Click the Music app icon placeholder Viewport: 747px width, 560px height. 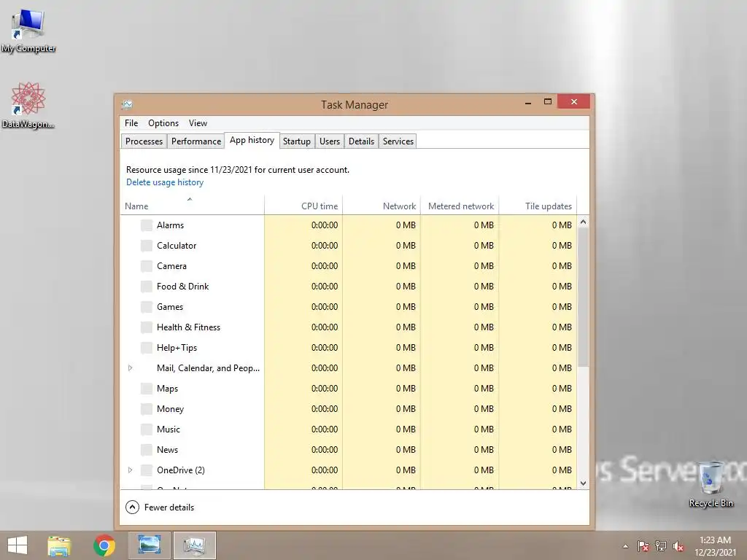coord(147,429)
